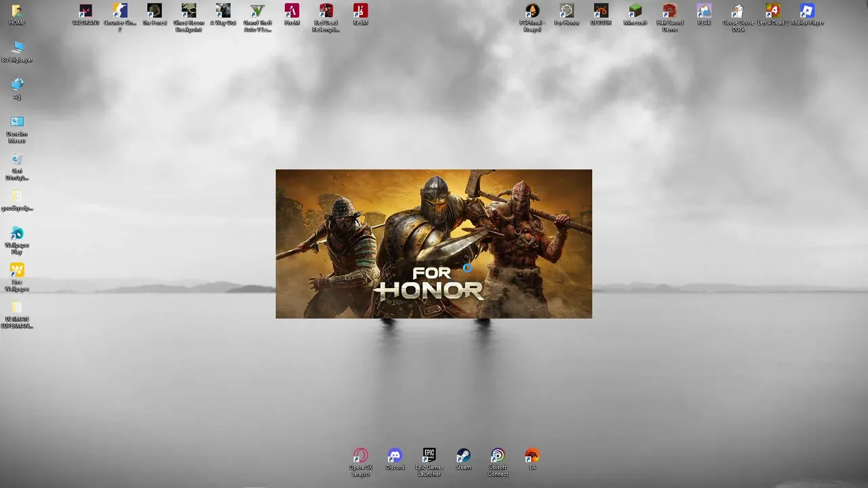Click the goodbyedpi zip folder icon
Viewport: 868px width, 488px height.
[x=17, y=197]
